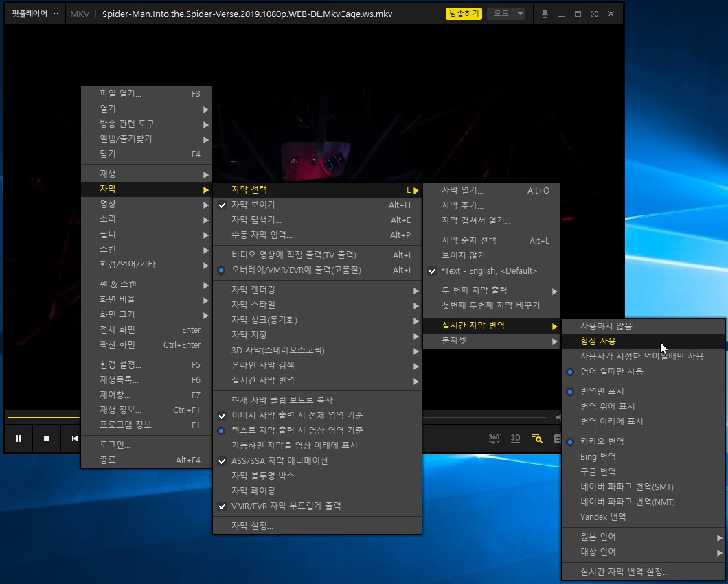Open the 모드 dropdown in title bar
The height and width of the screenshot is (584, 728).
506,14
